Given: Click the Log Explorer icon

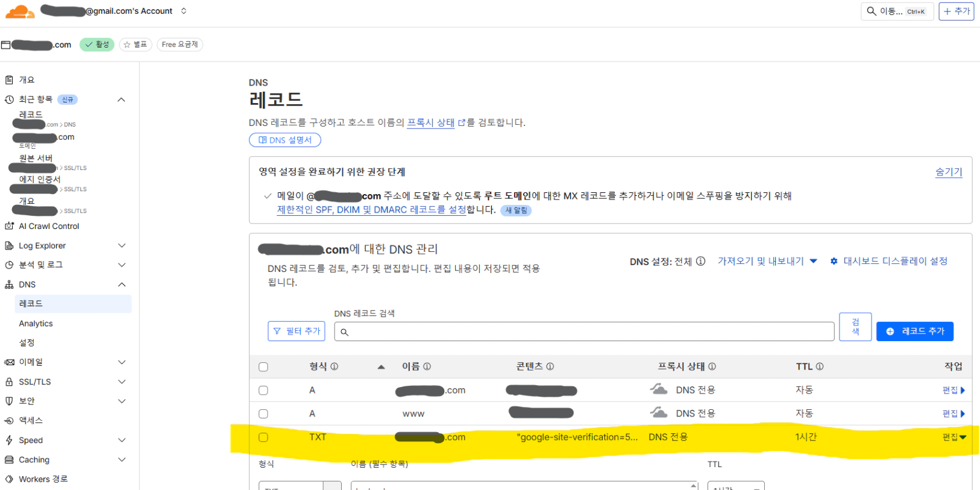Looking at the screenshot, I should click(9, 245).
